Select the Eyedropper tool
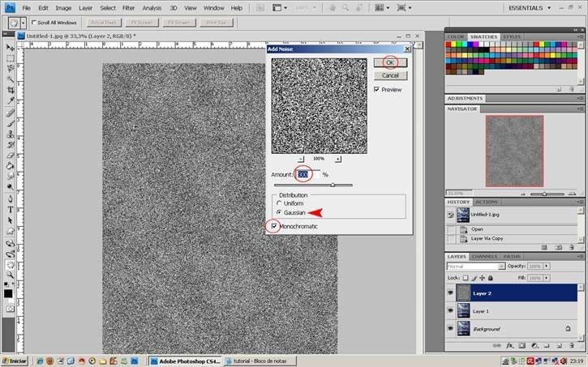 10,100
